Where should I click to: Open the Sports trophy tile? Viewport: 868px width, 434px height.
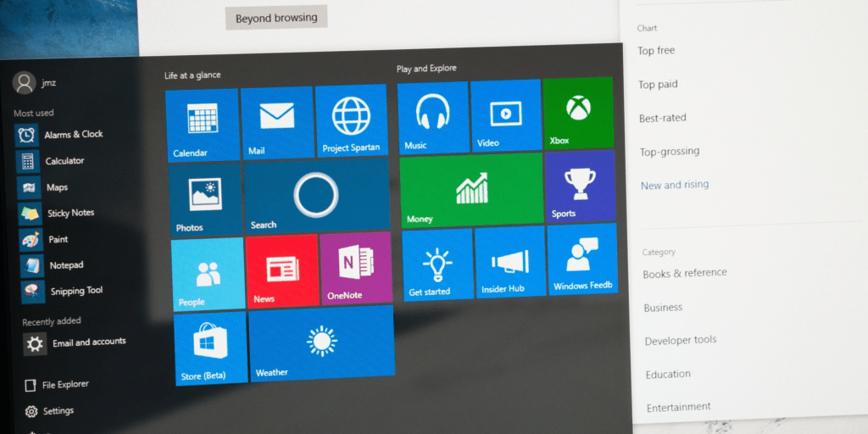pyautogui.click(x=581, y=186)
